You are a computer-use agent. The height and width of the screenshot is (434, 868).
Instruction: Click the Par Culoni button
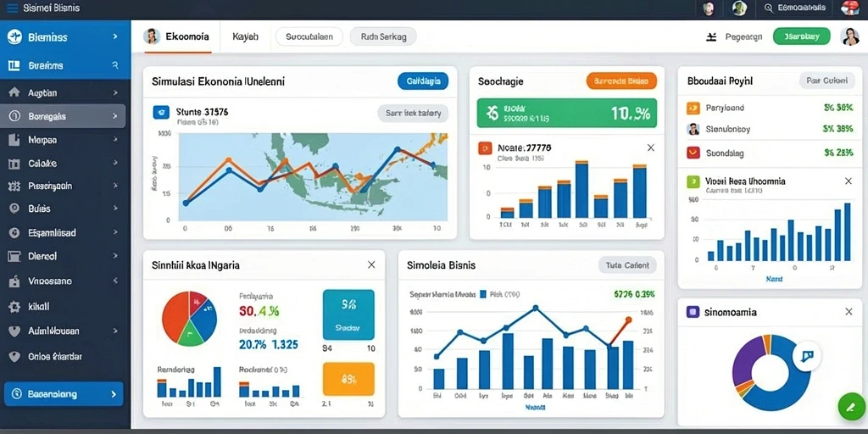coord(826,81)
